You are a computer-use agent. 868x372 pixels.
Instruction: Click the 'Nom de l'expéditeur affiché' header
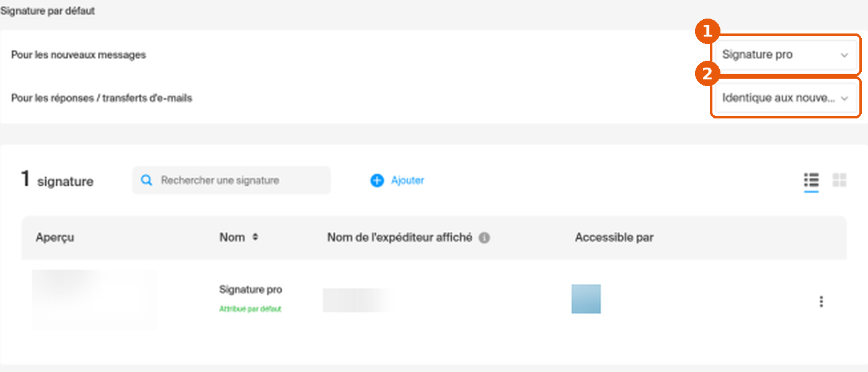[x=399, y=237]
